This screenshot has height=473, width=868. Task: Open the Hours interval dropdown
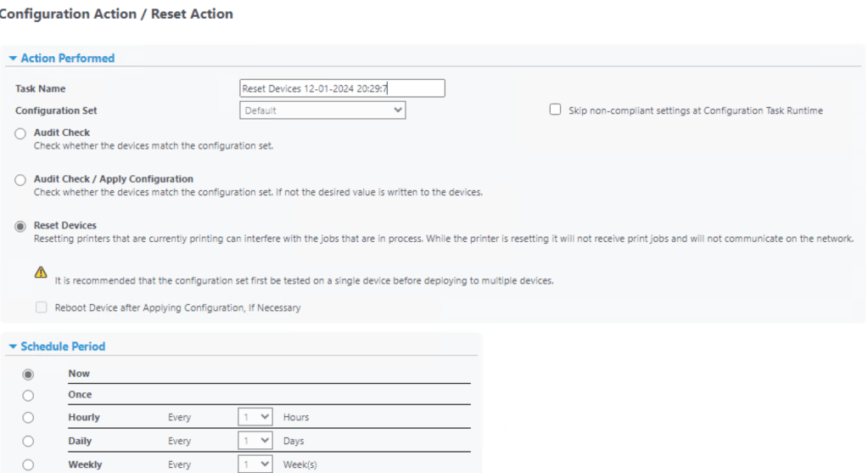coord(255,418)
